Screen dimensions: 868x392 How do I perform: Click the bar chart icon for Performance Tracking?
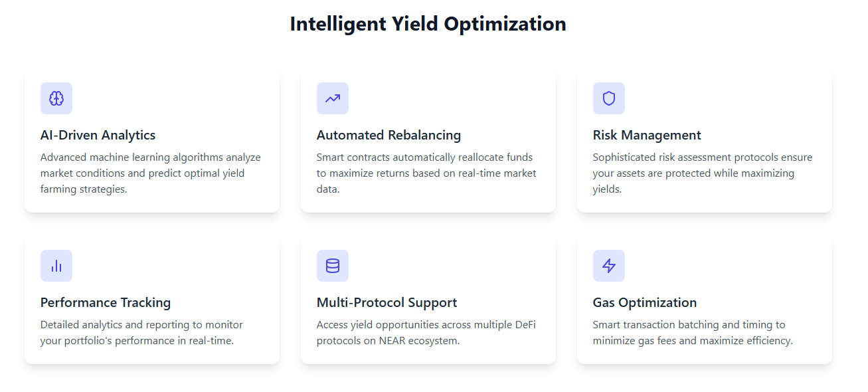56,266
